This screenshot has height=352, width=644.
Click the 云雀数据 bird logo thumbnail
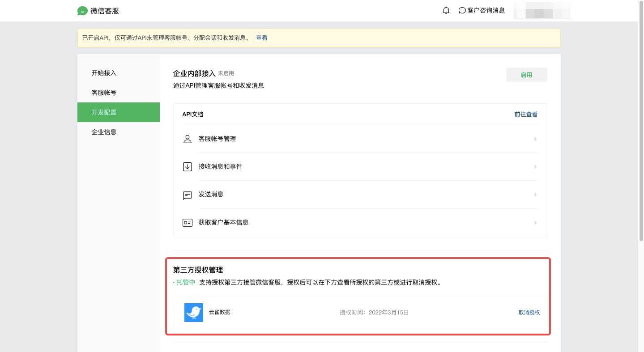194,313
